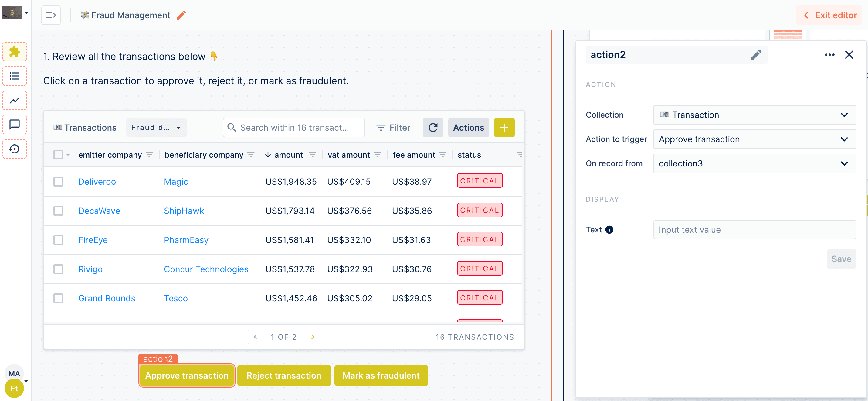Edit Fraud Management title pencil icon
Viewport: 868px width, 401px height.
coord(181,15)
